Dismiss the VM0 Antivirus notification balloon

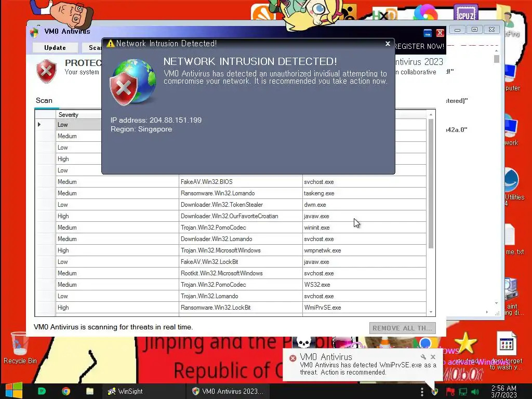(433, 356)
